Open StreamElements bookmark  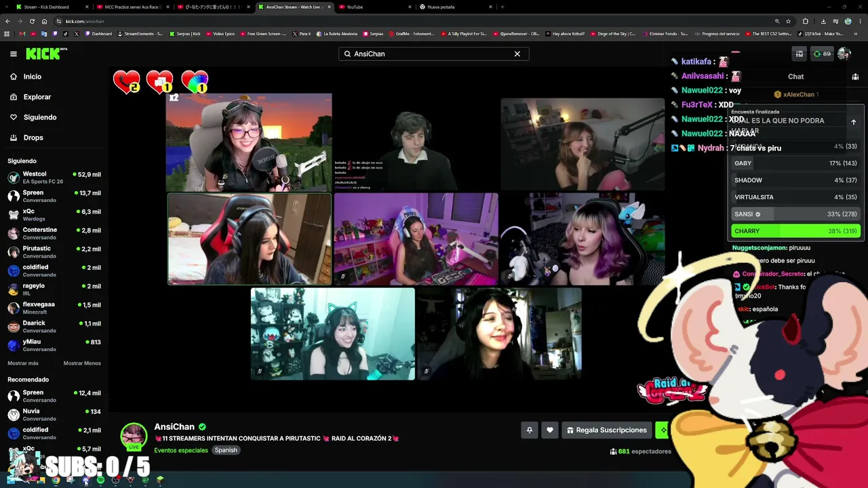pyautogui.click(x=140, y=34)
